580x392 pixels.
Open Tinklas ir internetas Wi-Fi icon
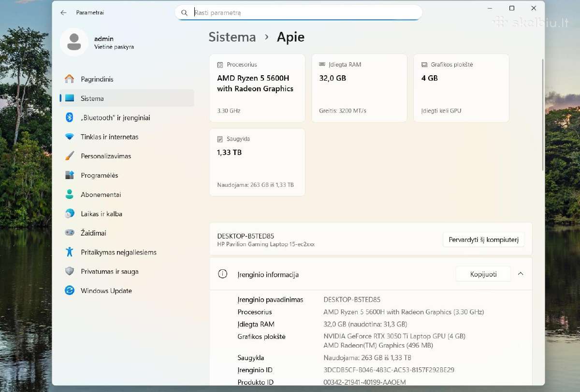[70, 137]
